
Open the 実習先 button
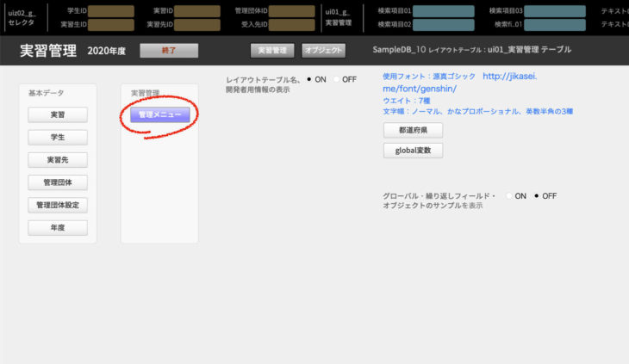coord(57,160)
